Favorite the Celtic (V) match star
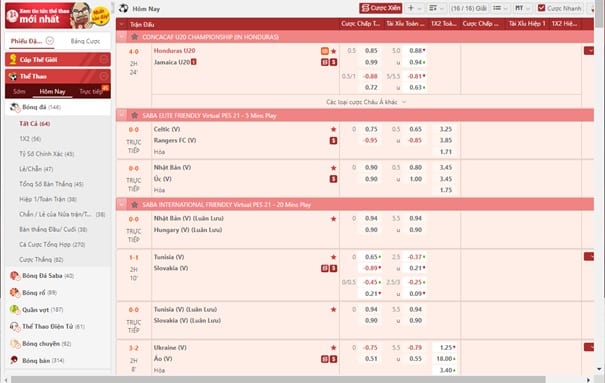605x383 pixels. (x=333, y=129)
